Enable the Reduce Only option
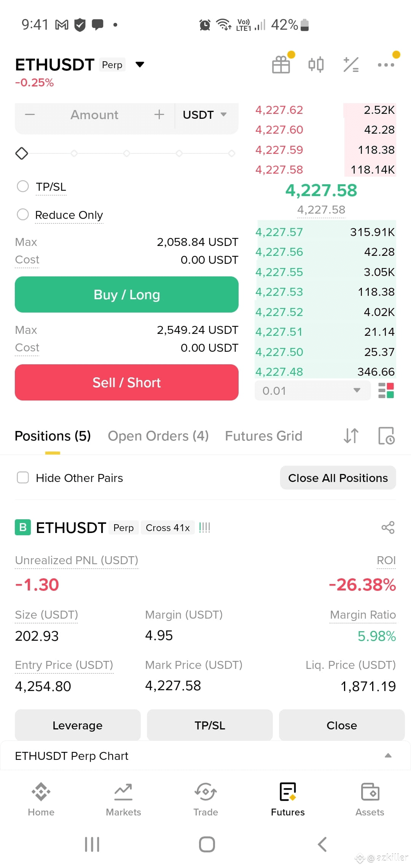 (23, 214)
